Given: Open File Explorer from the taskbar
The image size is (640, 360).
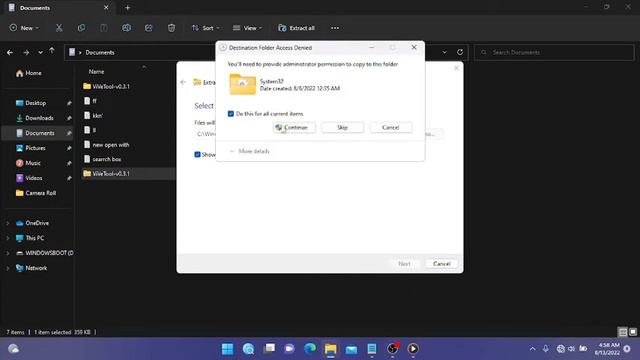Looking at the screenshot, I should pyautogui.click(x=331, y=349).
